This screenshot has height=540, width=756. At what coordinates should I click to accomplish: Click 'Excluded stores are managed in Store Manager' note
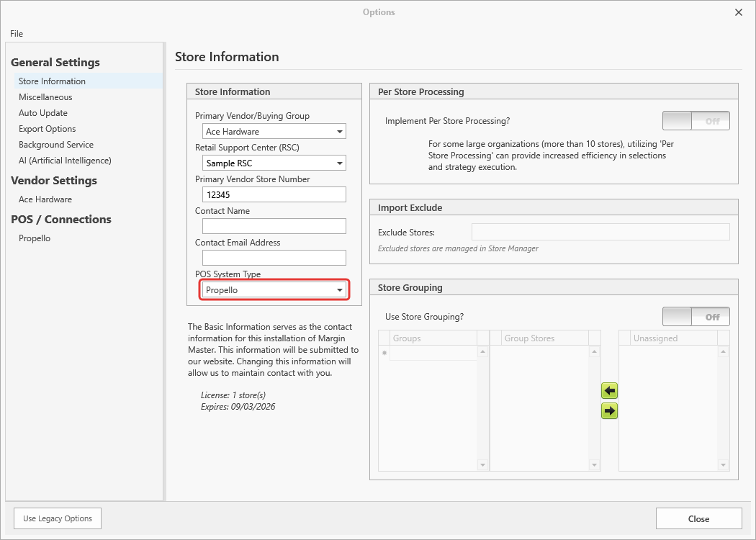click(458, 249)
